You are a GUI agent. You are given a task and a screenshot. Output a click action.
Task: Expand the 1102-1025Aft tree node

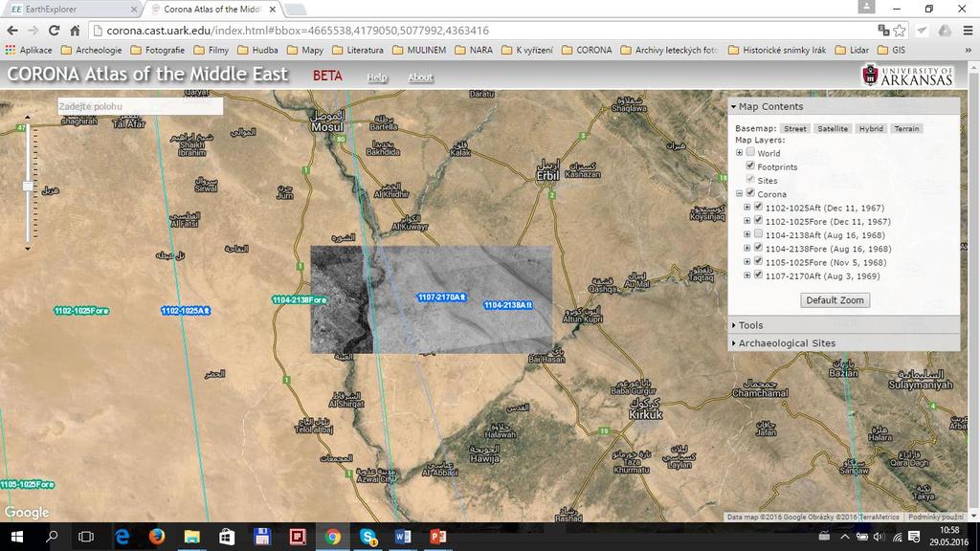[x=746, y=208]
